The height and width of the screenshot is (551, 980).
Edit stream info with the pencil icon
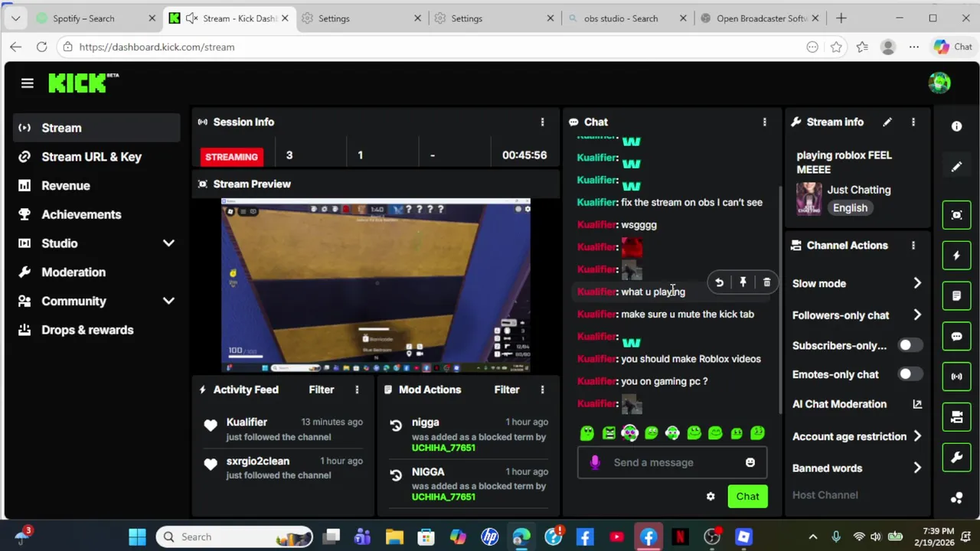tap(887, 122)
